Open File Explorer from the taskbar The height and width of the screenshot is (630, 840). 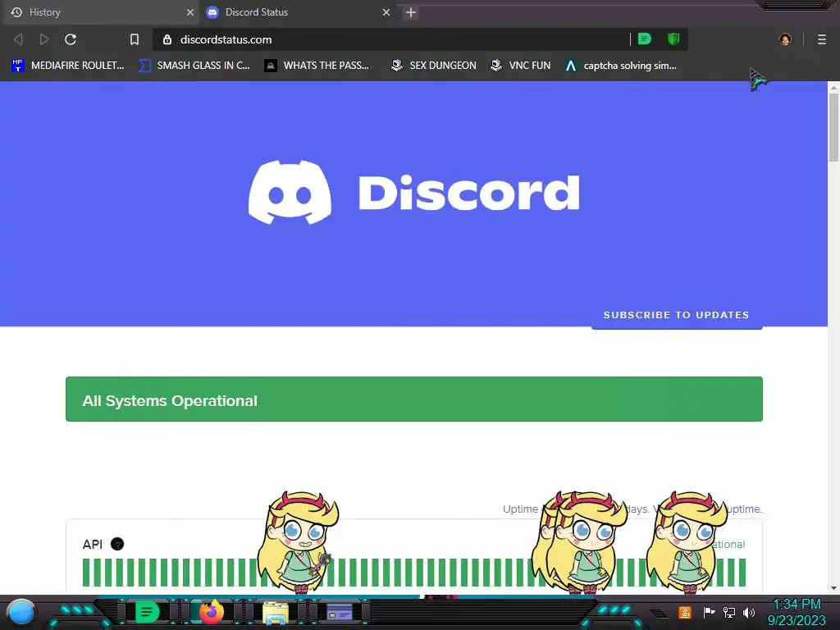[276, 612]
